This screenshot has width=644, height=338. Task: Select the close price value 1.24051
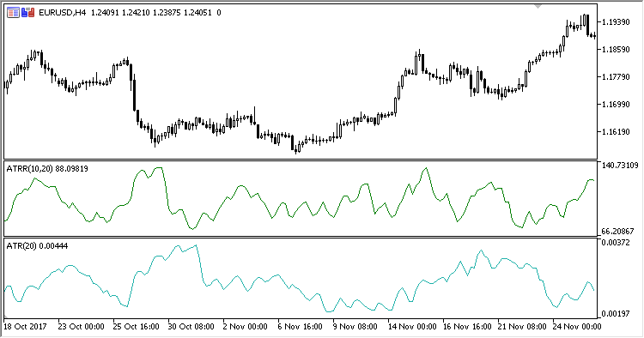tap(197, 13)
